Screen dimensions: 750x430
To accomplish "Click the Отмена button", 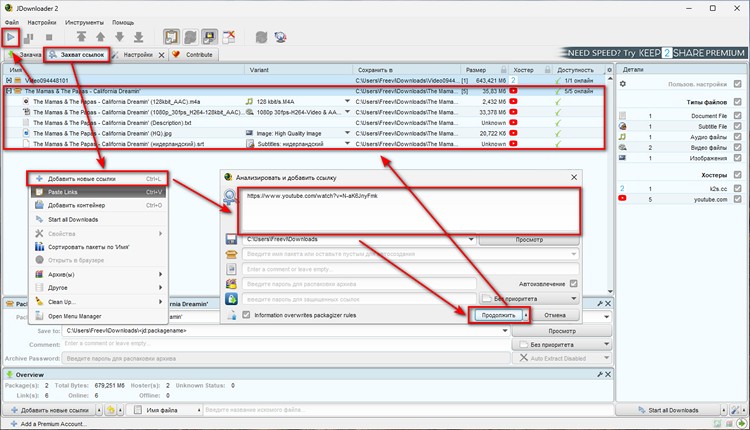I will click(x=555, y=315).
